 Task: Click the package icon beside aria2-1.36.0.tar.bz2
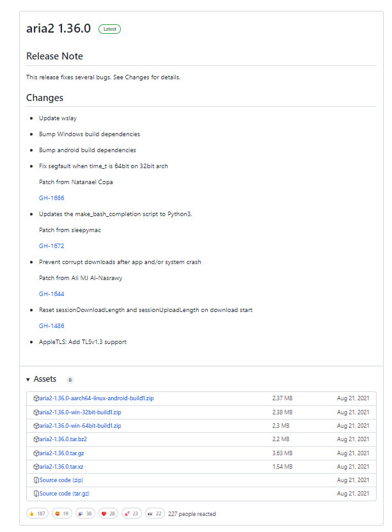[x=36, y=439]
